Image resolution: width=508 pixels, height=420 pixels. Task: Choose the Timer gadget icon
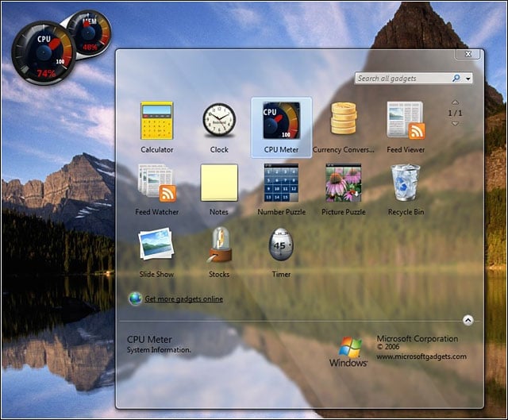[x=281, y=245]
